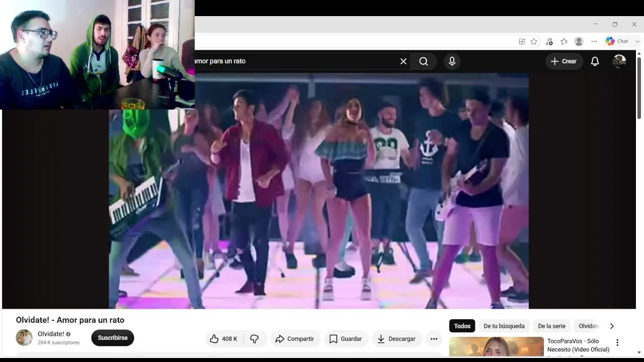Open browser Settings and more menu
Image resolution: width=644 pixels, height=362 pixels.
pos(594,41)
